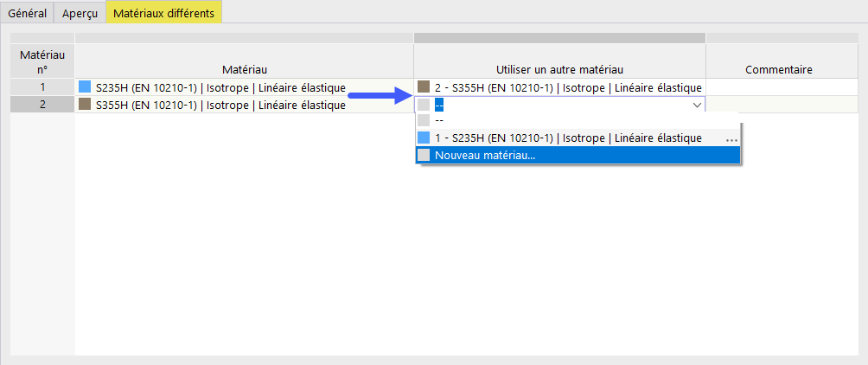Collapse the row 2 material dropdown arrow
This screenshot has height=365, width=868.
[697, 105]
